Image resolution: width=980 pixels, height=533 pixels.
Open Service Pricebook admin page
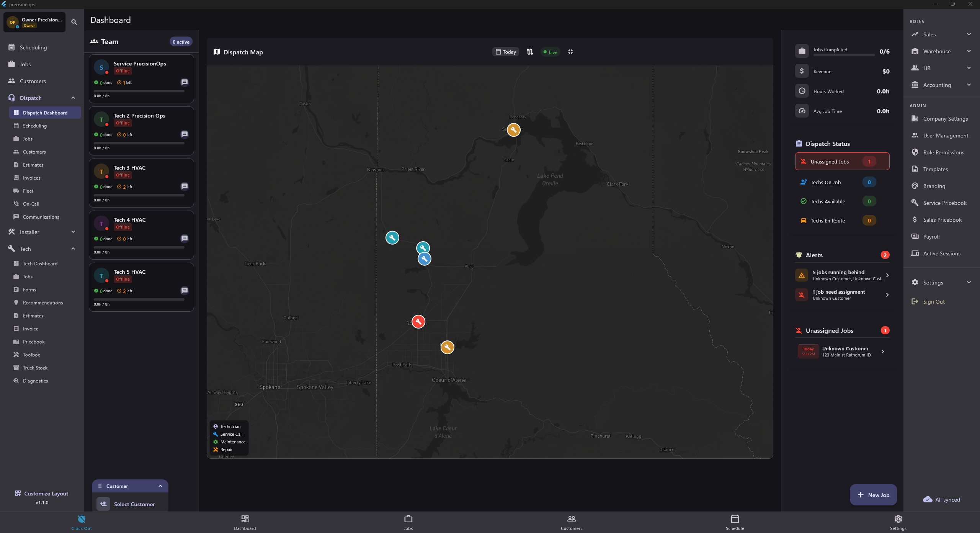pos(941,203)
